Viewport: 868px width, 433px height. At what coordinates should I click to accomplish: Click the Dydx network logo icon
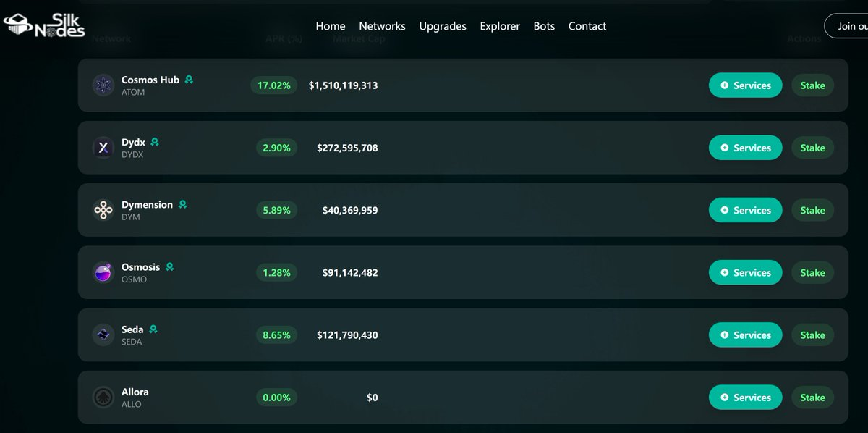[x=103, y=148]
